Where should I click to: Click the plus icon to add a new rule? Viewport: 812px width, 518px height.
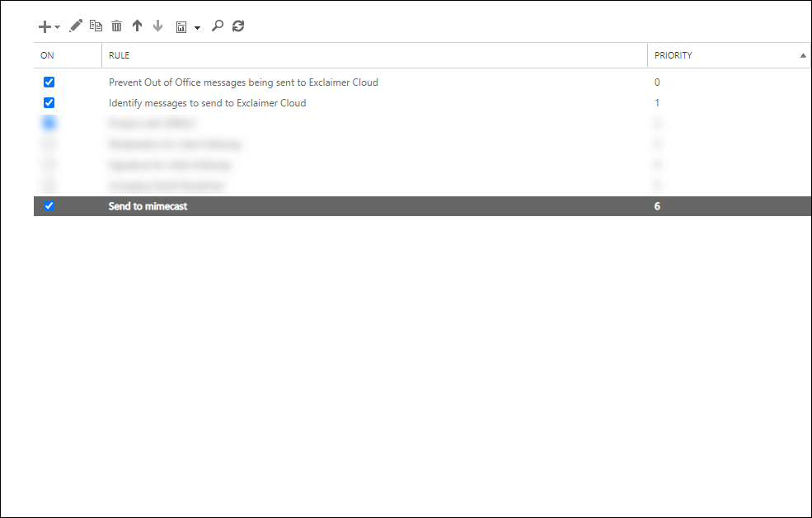point(45,26)
